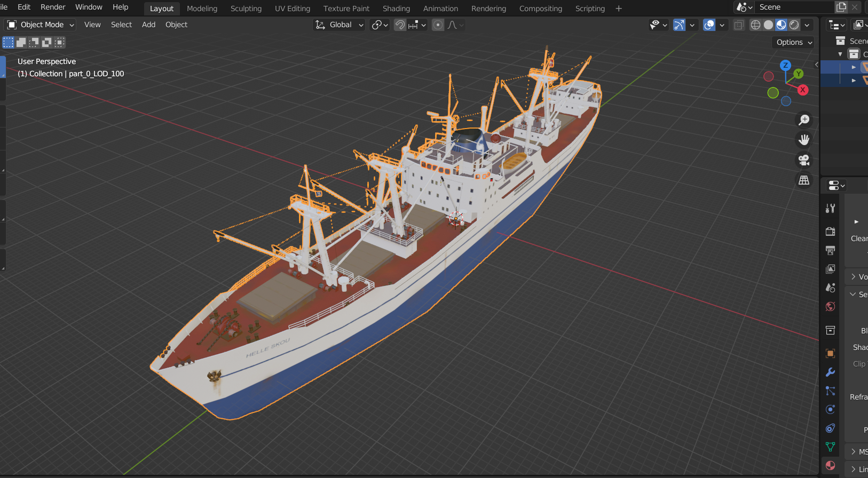Open the Collection properties box icon
Viewport: 868px width, 478px height.
coord(830,330)
